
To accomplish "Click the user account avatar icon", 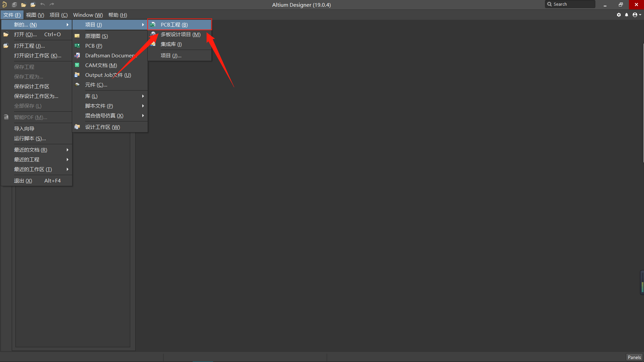I will click(x=635, y=15).
